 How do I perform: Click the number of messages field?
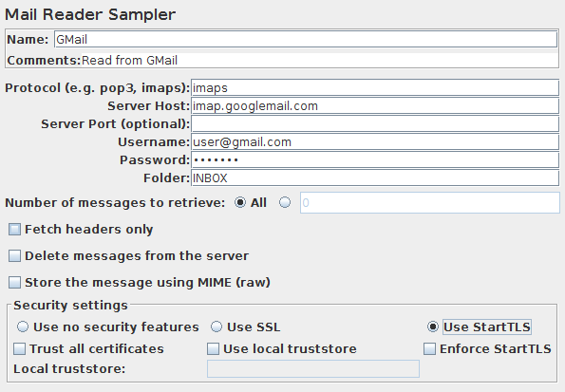[430, 203]
